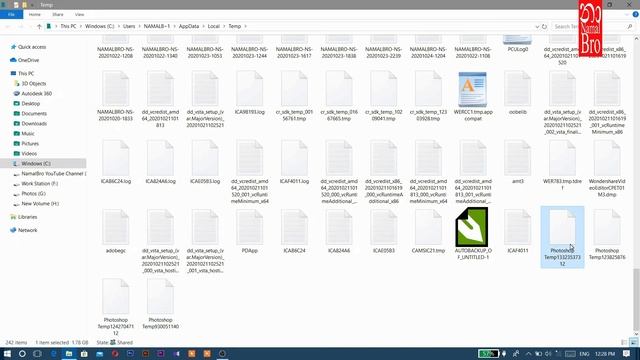Open Desktop in navigation pane
640x360 pixels.
point(31,103)
